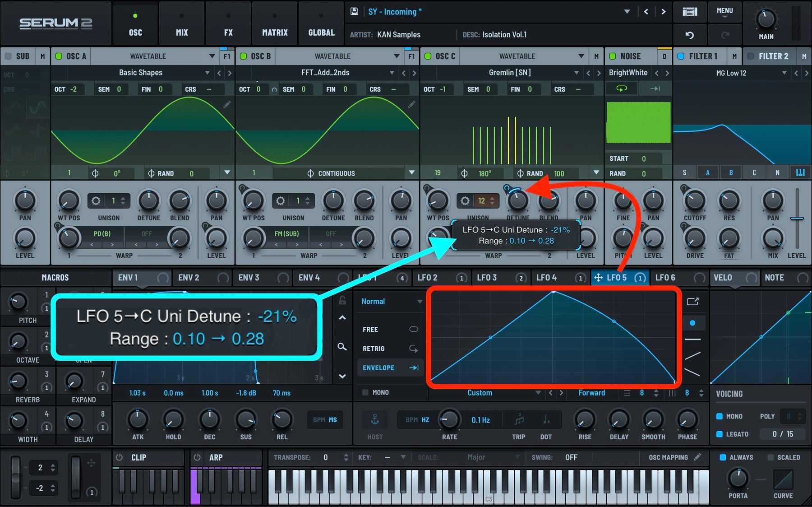
Task: Toggle LFO dotted note icon
Action: coord(546,420)
